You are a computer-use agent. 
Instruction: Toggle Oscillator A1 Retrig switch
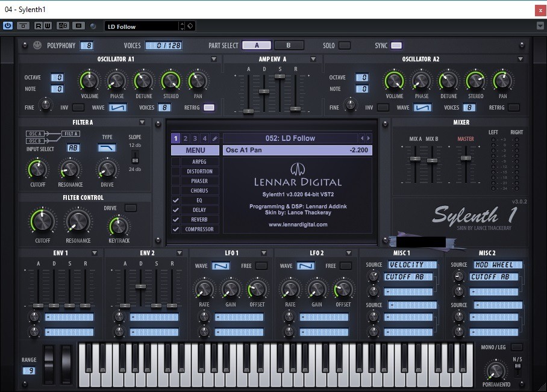pyautogui.click(x=209, y=107)
